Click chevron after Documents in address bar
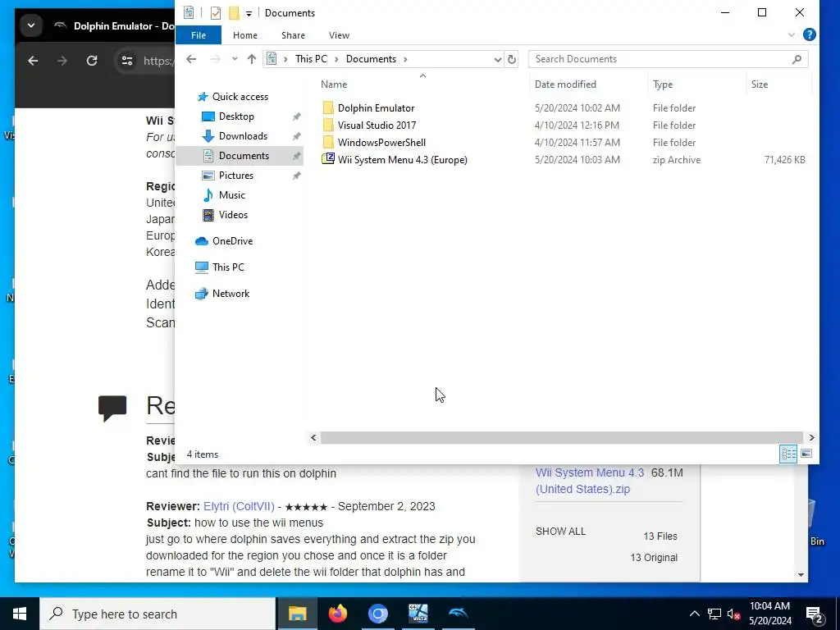840x630 pixels. coord(405,59)
